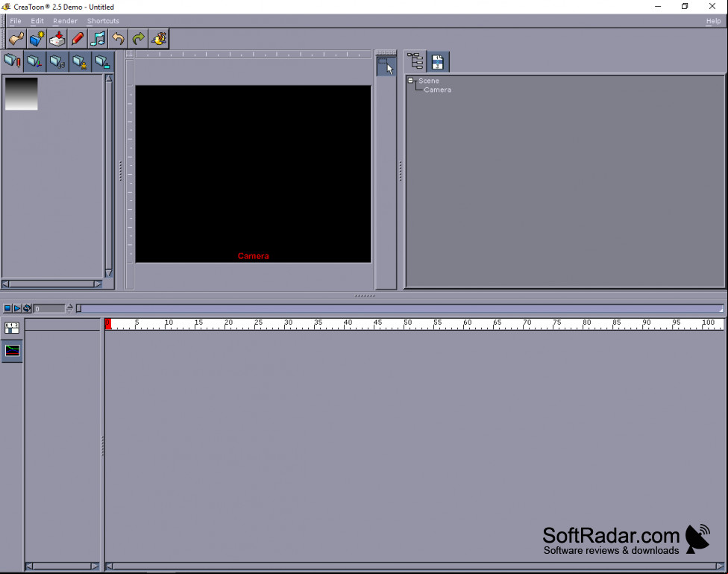Switch to the curve graph timeline view
The height and width of the screenshot is (574, 728).
point(12,350)
